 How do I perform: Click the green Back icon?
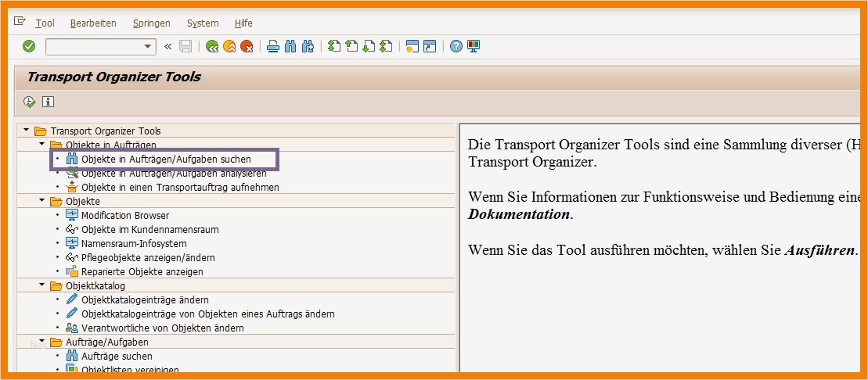[211, 46]
